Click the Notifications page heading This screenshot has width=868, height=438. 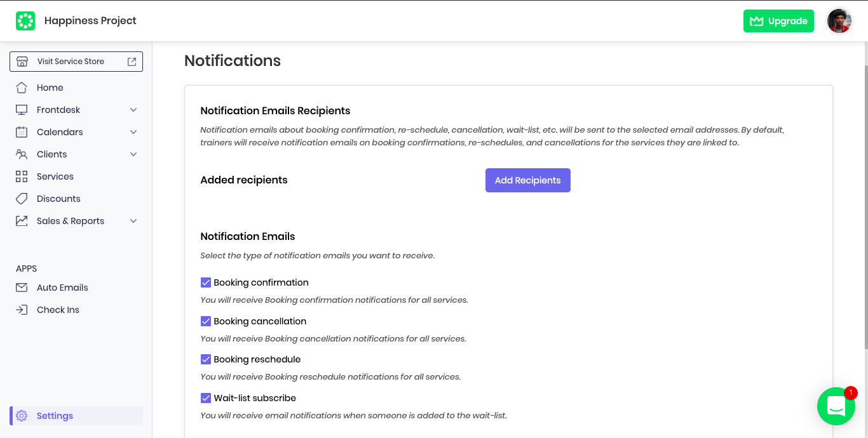pos(233,61)
